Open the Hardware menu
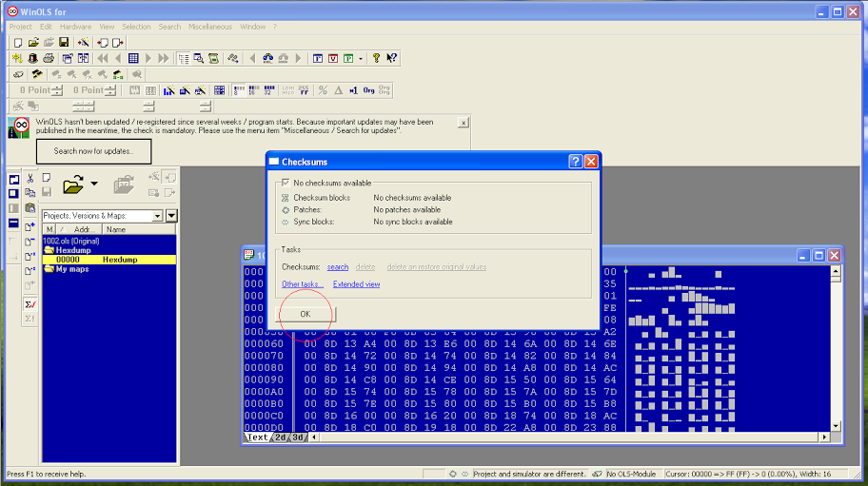Image resolution: width=868 pixels, height=486 pixels. click(75, 27)
